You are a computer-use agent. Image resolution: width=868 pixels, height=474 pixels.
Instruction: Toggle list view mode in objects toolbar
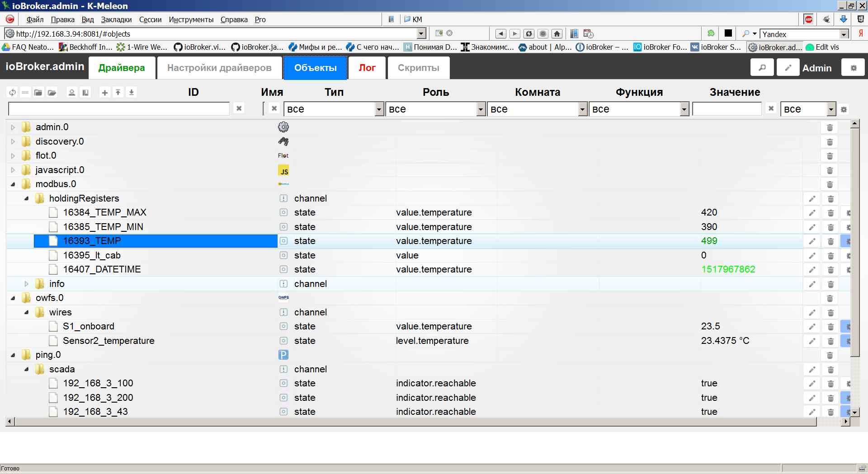[x=25, y=93]
